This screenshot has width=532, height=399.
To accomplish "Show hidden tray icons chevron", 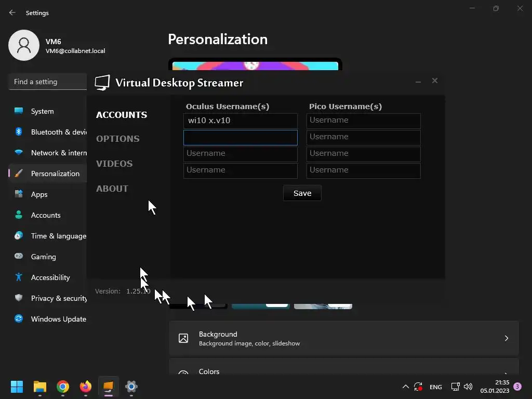I will point(405,387).
